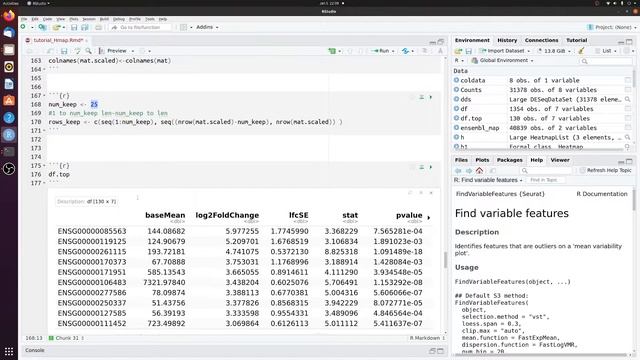Screen dimensions: 640x360
Task: Click the spell check icon in editor
Action: point(78,51)
